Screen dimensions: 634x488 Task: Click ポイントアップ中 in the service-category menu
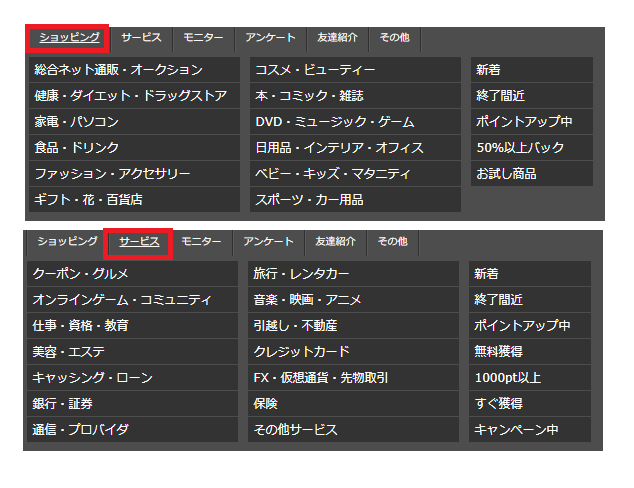530,325
